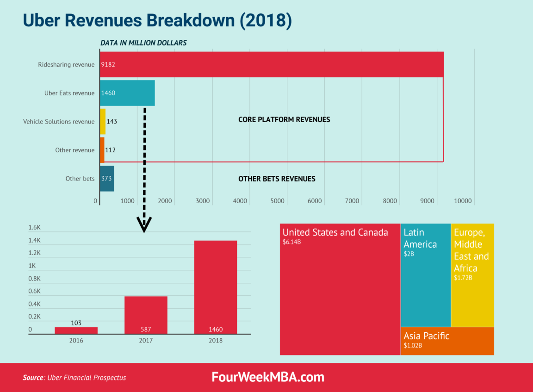This screenshot has height=392, width=533.
Task: Select the red Ridesharing revenue bar
Action: (x=268, y=64)
